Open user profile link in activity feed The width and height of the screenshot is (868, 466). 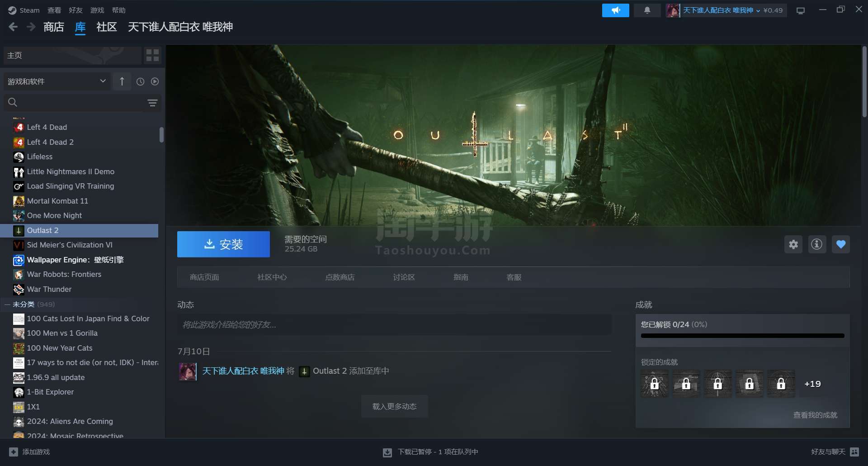pyautogui.click(x=243, y=371)
